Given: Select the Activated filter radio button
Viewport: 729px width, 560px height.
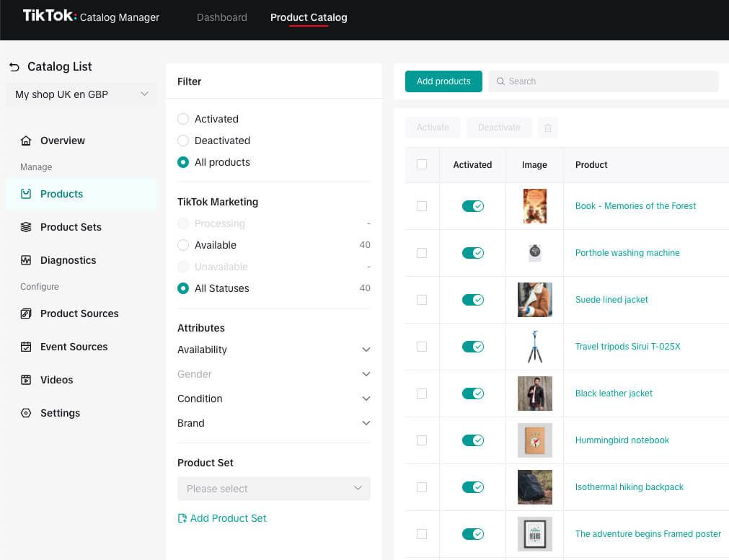Looking at the screenshot, I should pos(183,119).
